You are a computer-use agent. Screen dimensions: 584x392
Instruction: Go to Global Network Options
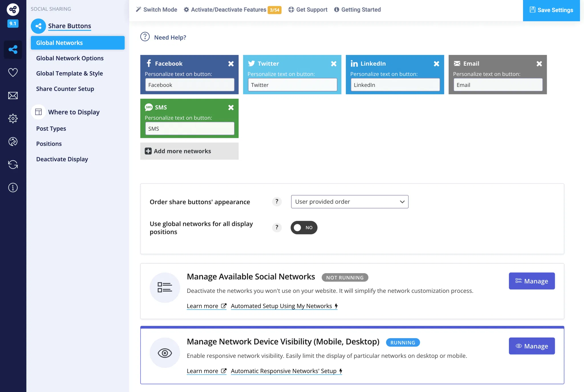70,58
